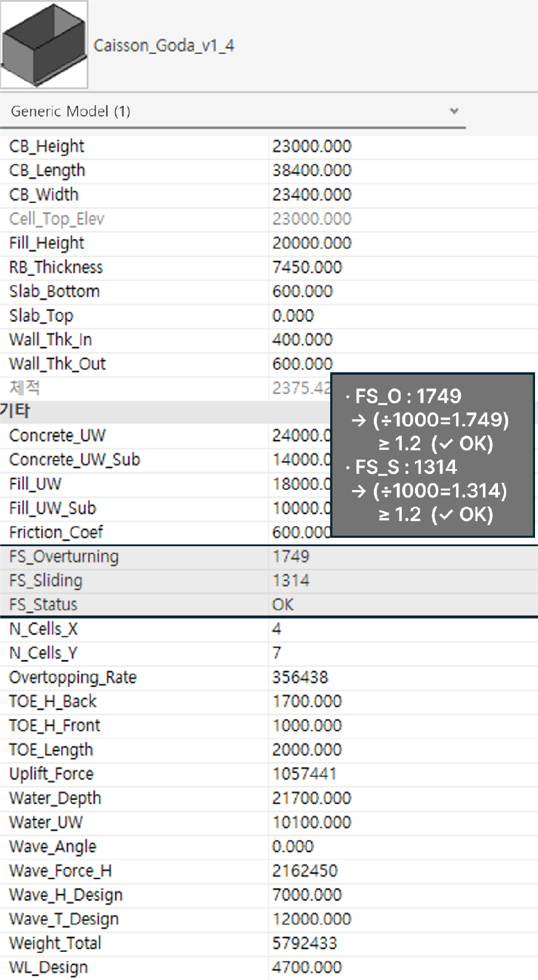Click the Water_UW value 10100.000

[312, 822]
